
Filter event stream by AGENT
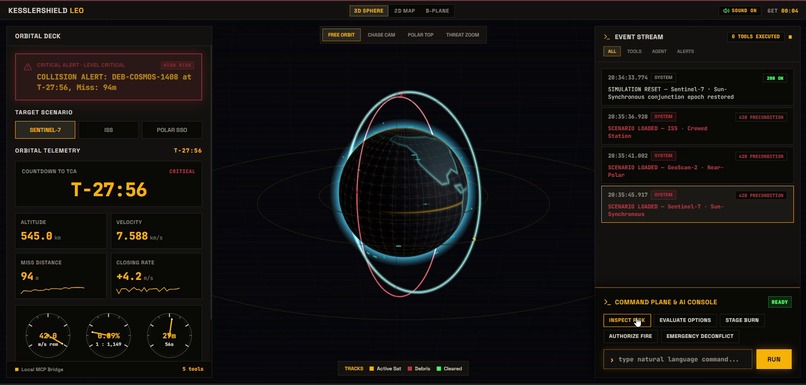[x=659, y=51]
